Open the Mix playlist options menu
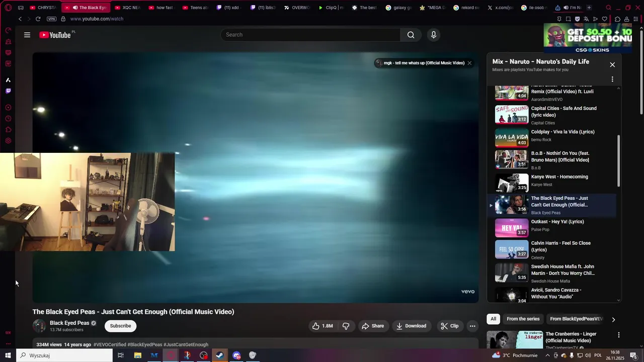Viewport: 644px width, 362px height. [612, 79]
